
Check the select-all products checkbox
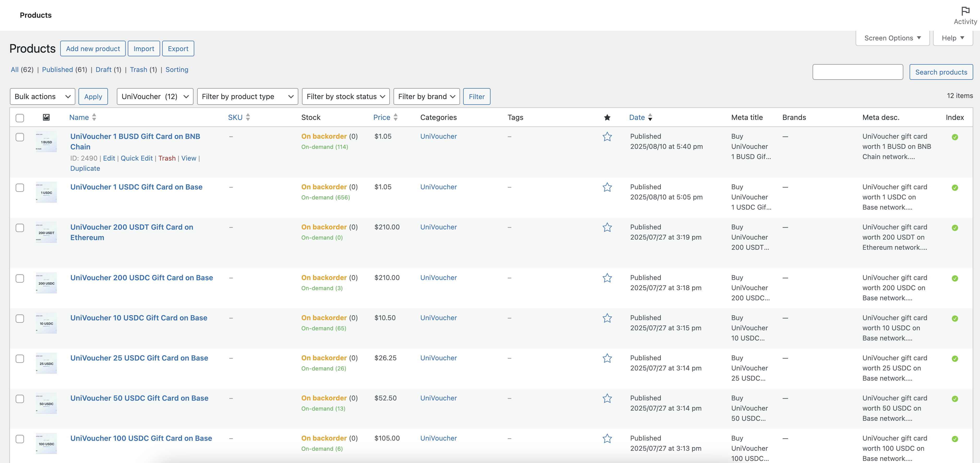20,118
